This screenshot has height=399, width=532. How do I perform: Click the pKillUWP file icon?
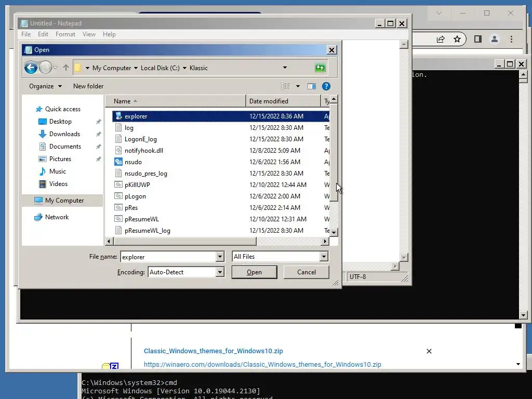tap(118, 184)
